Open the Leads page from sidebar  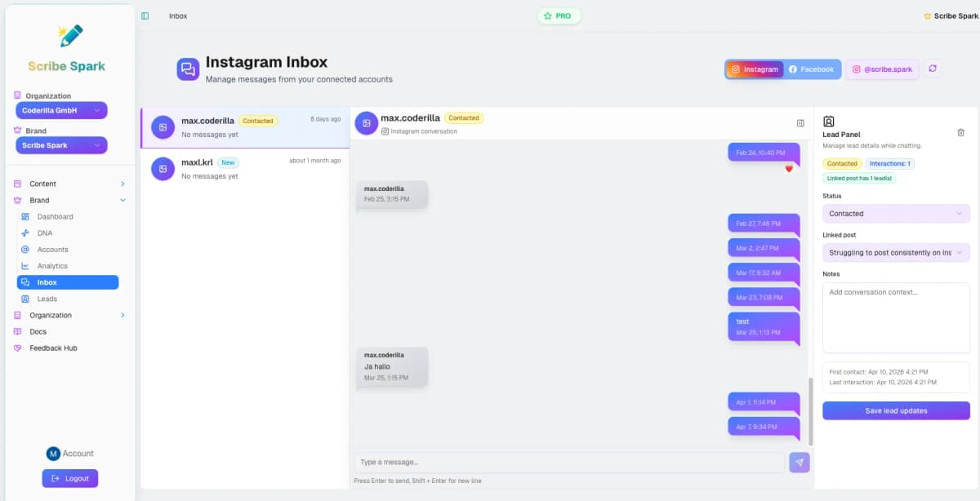pyautogui.click(x=45, y=299)
